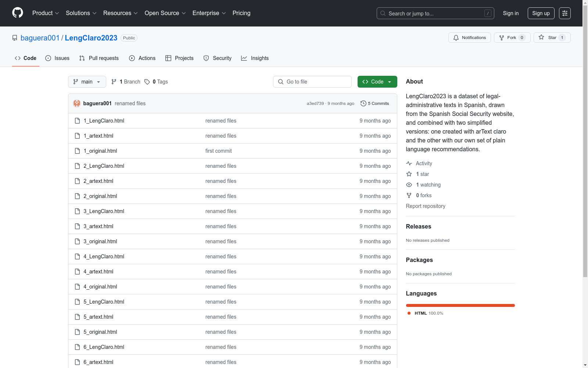Image resolution: width=588 pixels, height=368 pixels.
Task: Click the Go to file search field
Action: coord(312,82)
